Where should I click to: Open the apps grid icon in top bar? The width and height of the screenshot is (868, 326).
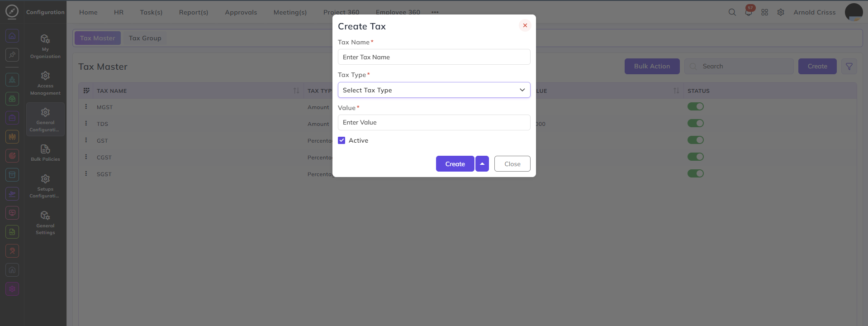pyautogui.click(x=765, y=12)
